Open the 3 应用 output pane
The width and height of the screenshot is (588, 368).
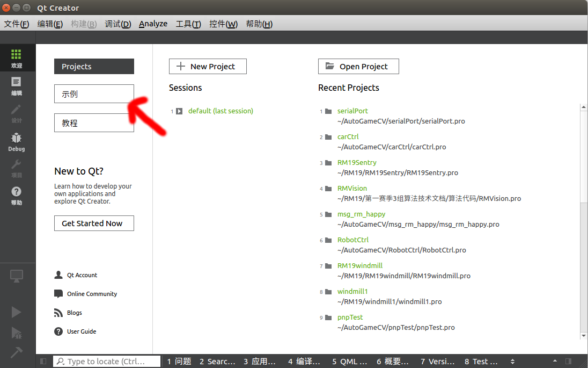[260, 361]
